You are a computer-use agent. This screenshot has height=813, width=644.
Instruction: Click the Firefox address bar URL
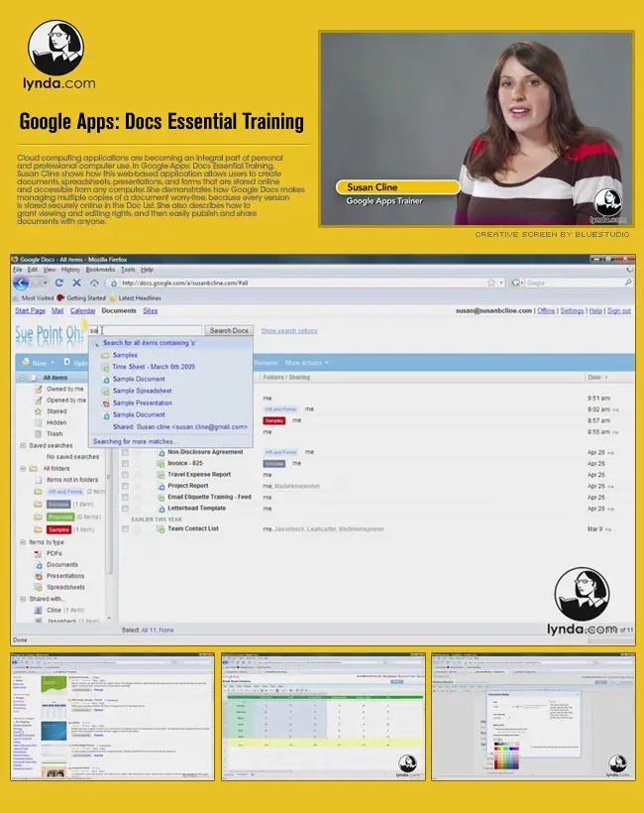tap(184, 284)
